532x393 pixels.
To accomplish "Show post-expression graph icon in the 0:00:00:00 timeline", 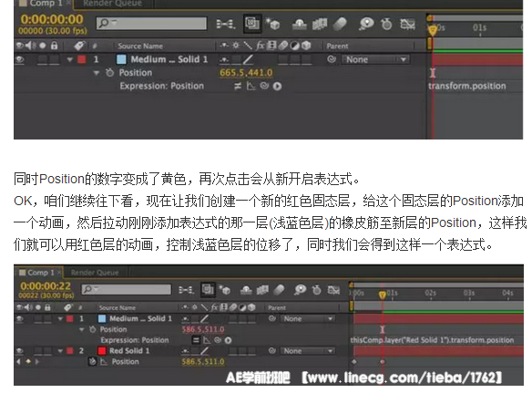I will tap(251, 86).
